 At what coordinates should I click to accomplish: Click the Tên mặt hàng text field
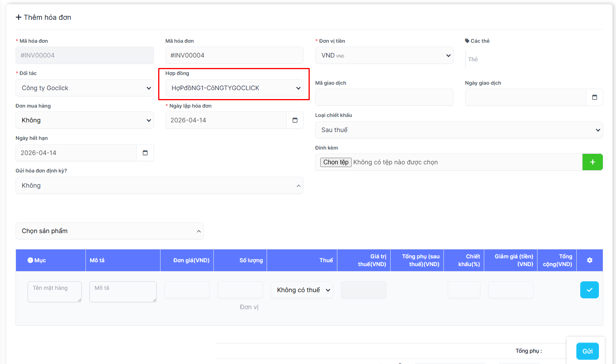point(54,292)
